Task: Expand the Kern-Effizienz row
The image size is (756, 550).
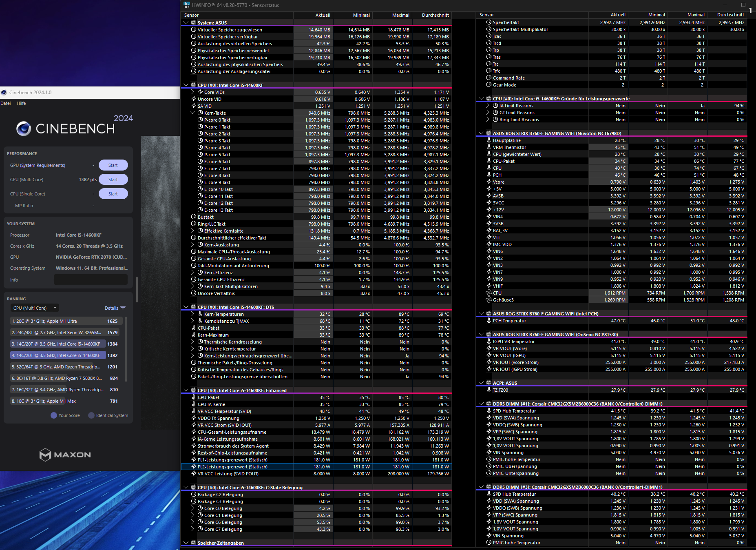Action: (193, 273)
